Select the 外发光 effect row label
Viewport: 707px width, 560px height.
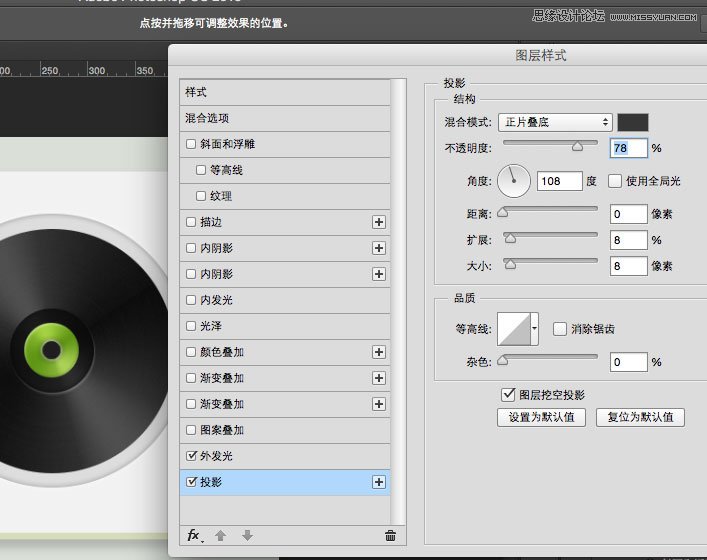point(216,456)
